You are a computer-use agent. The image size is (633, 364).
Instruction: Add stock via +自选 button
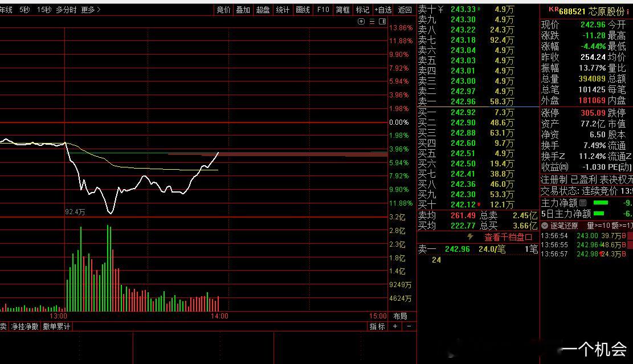tap(383, 10)
